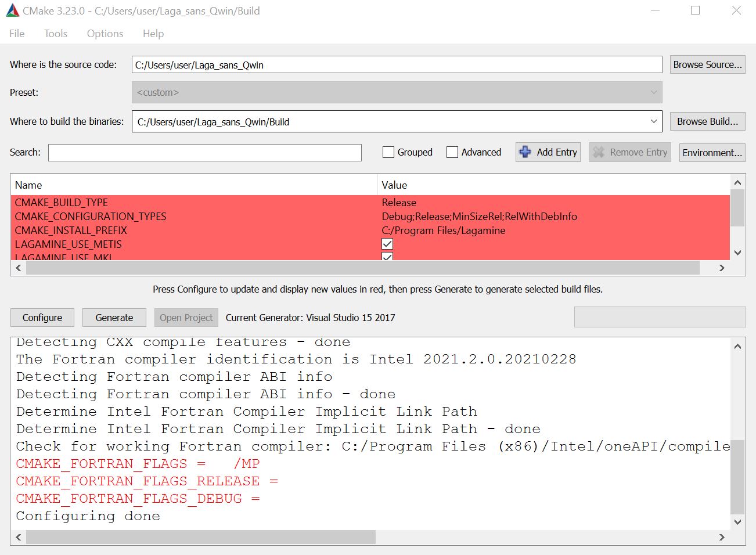Click the CMAKE_FORTRAN_FLAGS_RELEASE log line
Viewport: 756px width, 555px height.
click(147, 481)
